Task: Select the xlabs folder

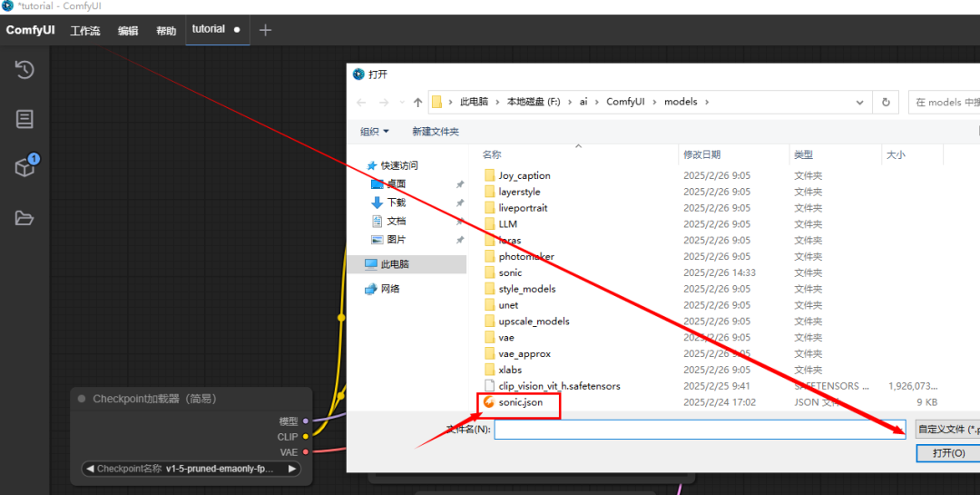Action: [x=510, y=371]
